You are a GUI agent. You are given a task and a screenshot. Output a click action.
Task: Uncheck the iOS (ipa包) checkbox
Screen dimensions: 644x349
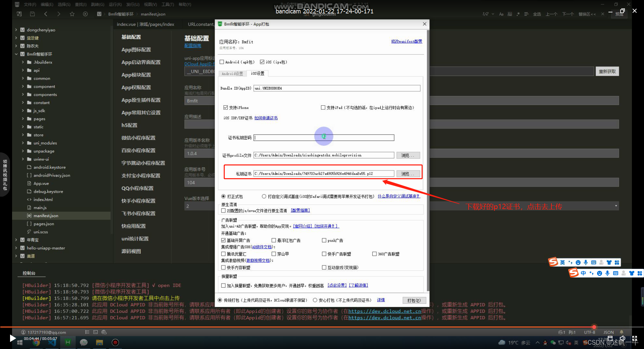coord(262,62)
